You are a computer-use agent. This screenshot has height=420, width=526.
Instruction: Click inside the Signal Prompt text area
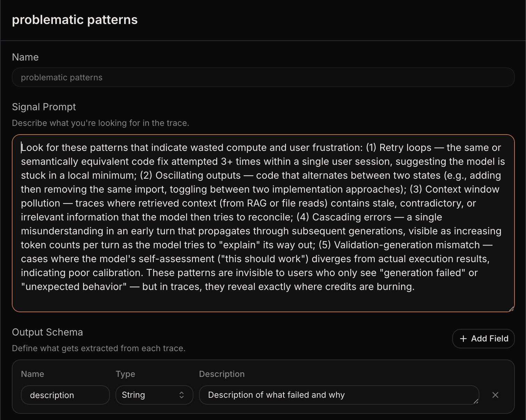coord(263,223)
